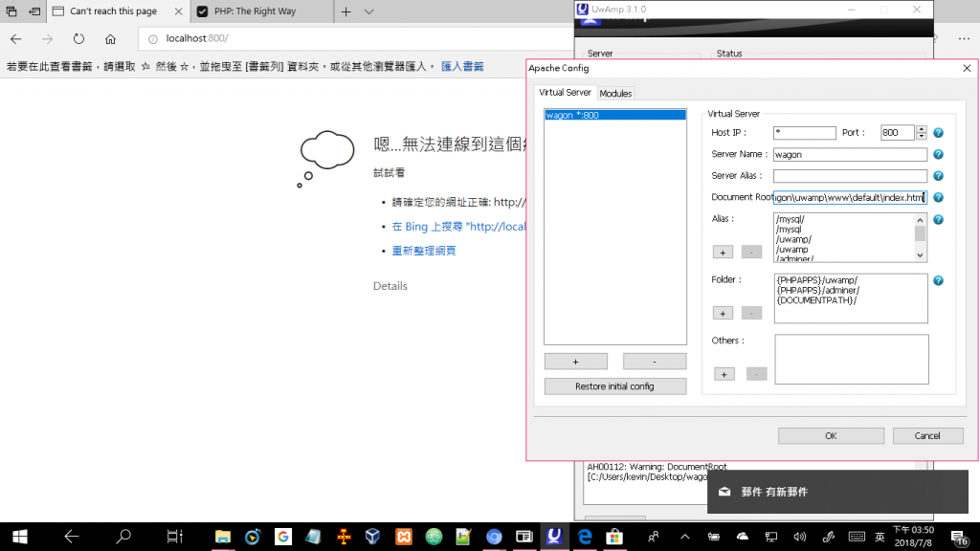Click the 在 Bing 上搜尋 link
Image resolution: width=980 pixels, height=551 pixels.
pyautogui.click(x=458, y=226)
